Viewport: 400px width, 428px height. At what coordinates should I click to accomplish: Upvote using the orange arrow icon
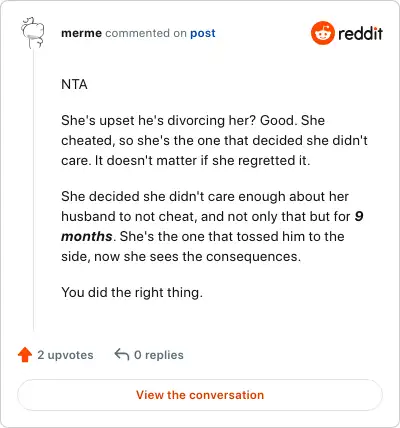click(x=25, y=355)
